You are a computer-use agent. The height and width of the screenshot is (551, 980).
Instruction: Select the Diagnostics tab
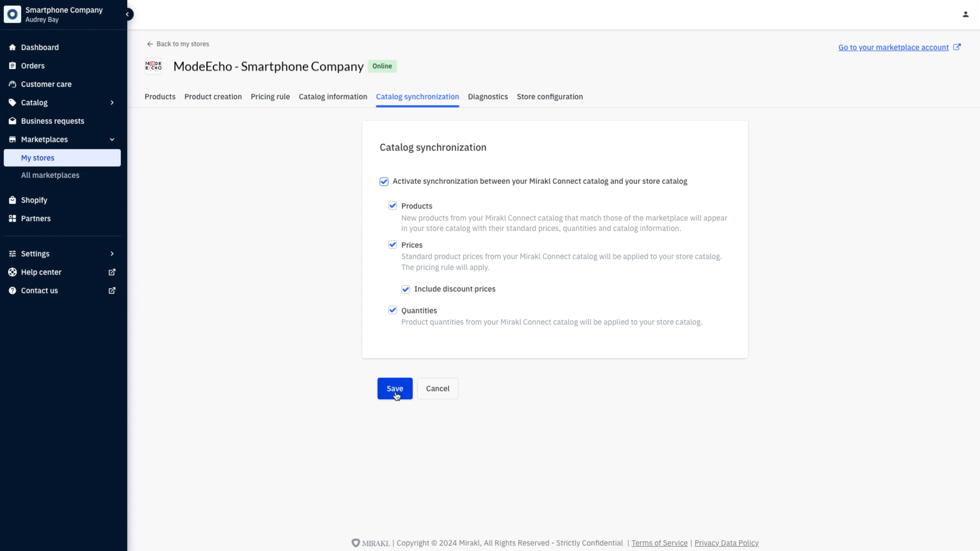click(487, 96)
